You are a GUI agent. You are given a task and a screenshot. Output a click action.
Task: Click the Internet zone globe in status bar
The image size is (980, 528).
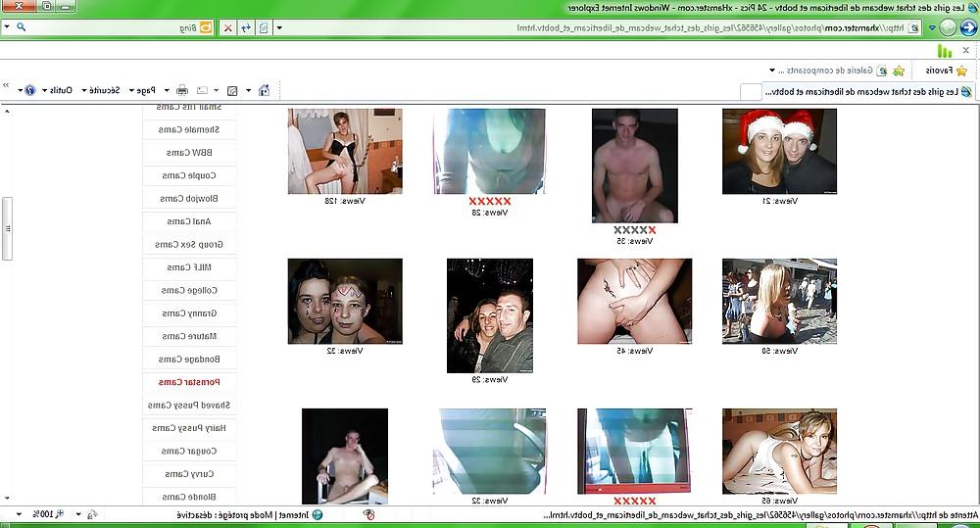317,515
